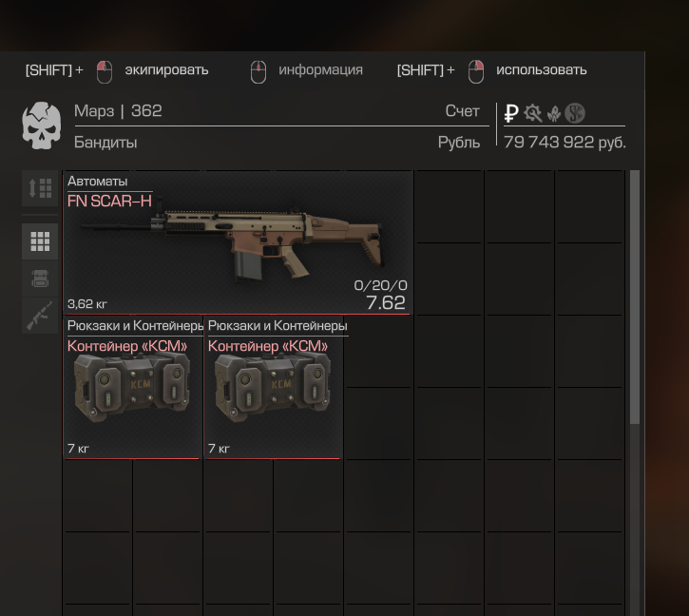
Task: Click the inventory sort arrows icon
Action: pos(40,188)
